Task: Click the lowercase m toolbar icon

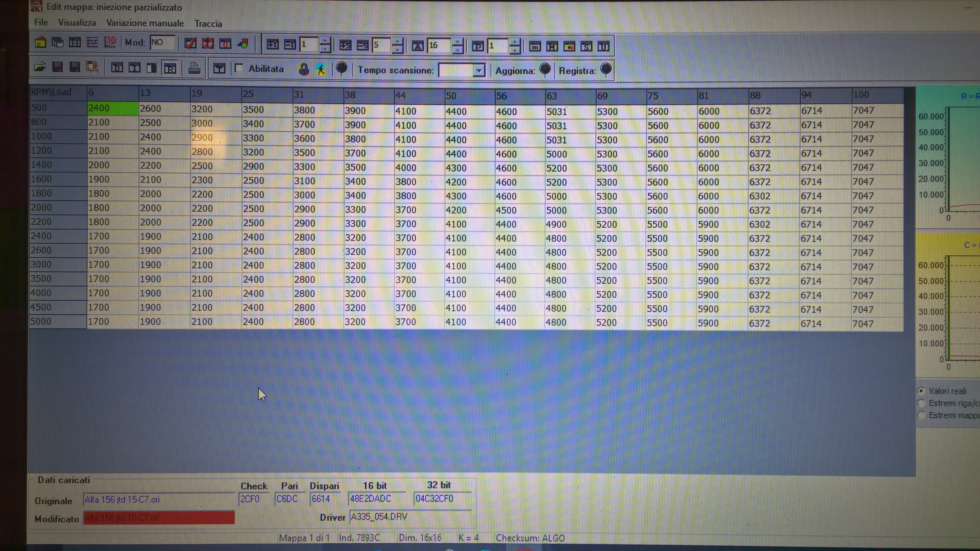Action: (535, 46)
